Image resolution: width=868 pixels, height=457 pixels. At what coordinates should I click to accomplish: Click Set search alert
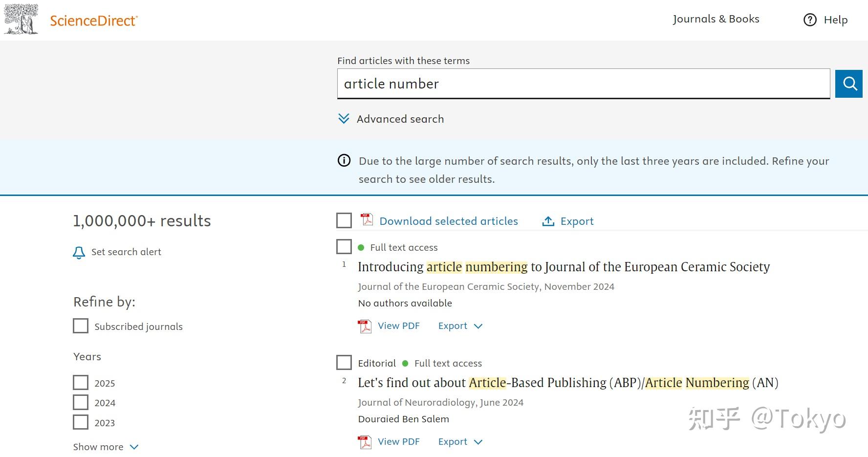point(126,252)
